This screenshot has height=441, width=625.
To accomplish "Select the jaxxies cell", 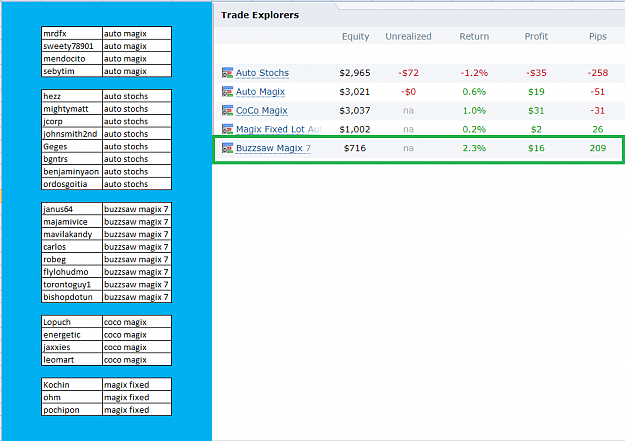I will pyautogui.click(x=72, y=347).
